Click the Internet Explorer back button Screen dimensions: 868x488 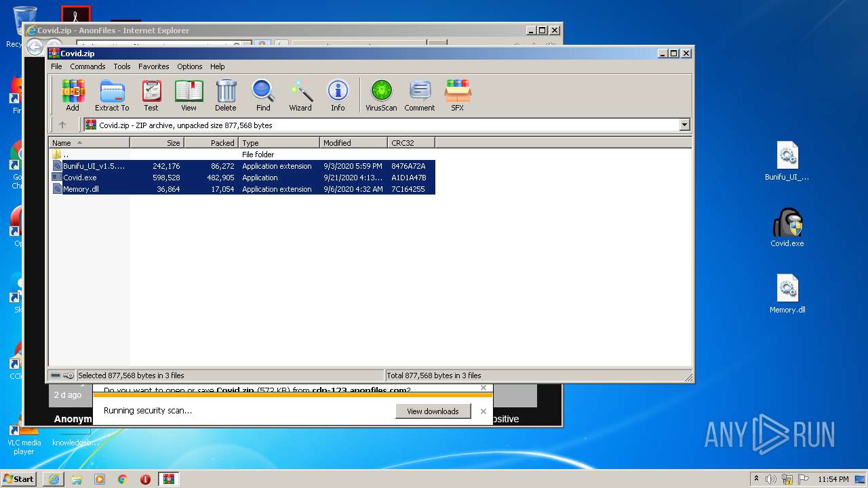(x=35, y=47)
